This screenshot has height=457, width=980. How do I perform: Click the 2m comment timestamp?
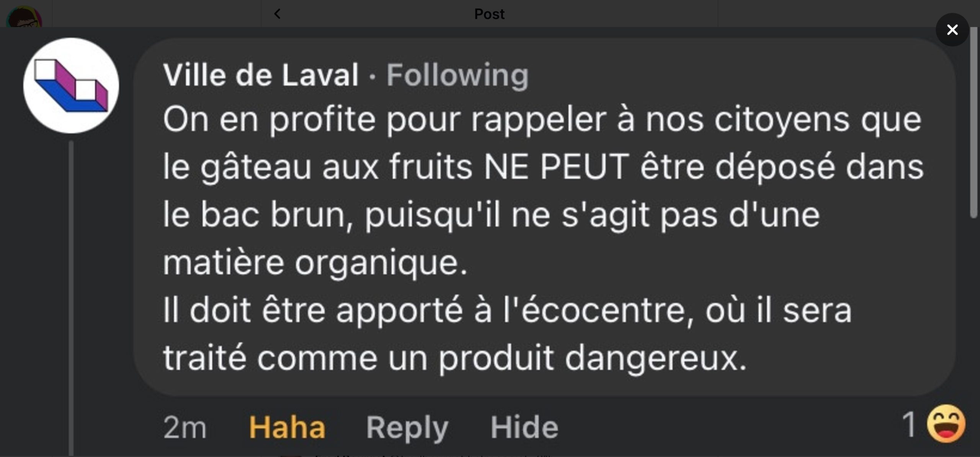185,428
